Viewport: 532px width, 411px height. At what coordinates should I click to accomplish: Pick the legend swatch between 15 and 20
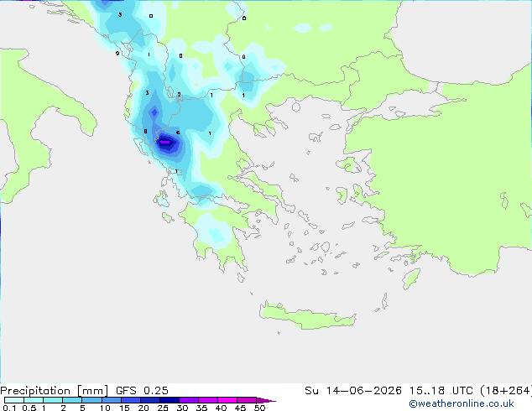click(x=130, y=400)
